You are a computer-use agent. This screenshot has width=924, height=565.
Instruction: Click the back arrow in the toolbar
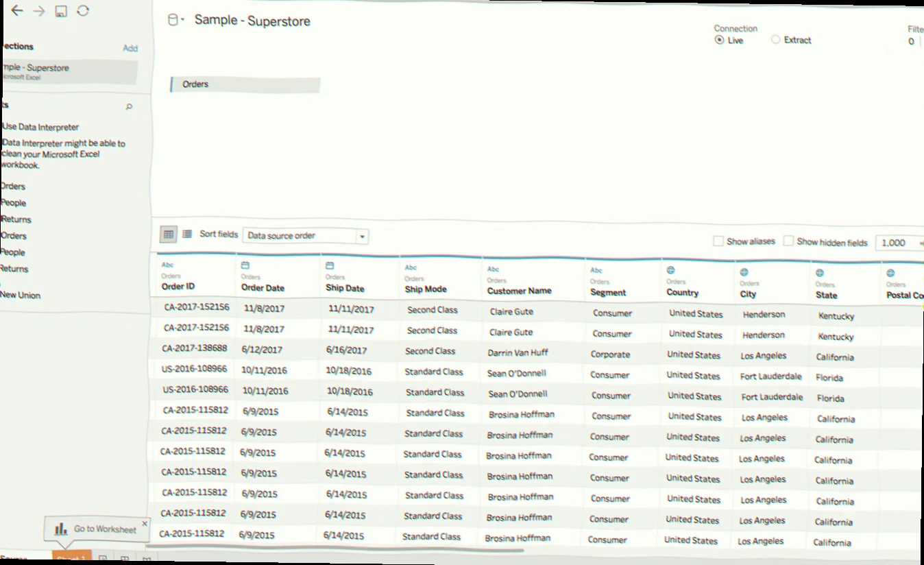[x=17, y=11]
